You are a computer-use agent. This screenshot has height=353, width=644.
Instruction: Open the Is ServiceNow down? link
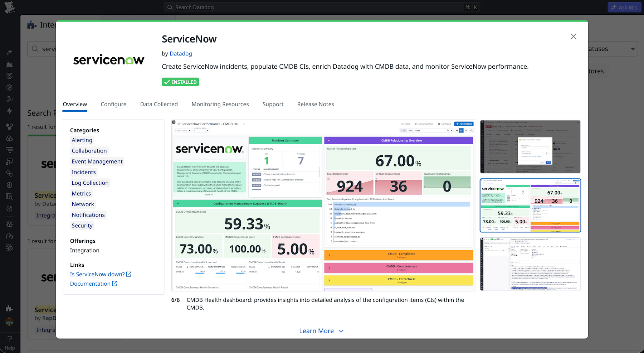pyautogui.click(x=101, y=274)
